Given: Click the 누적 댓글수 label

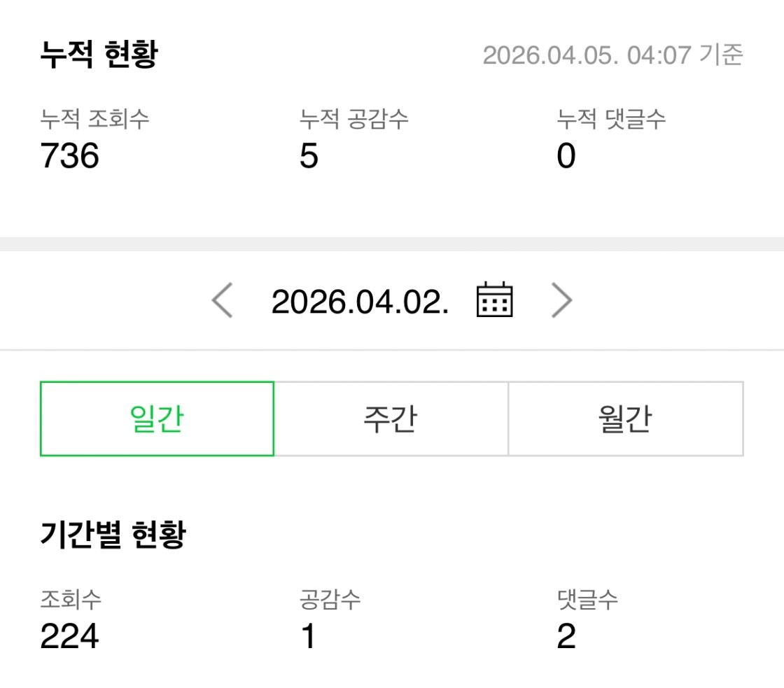Looking at the screenshot, I should point(611,120).
